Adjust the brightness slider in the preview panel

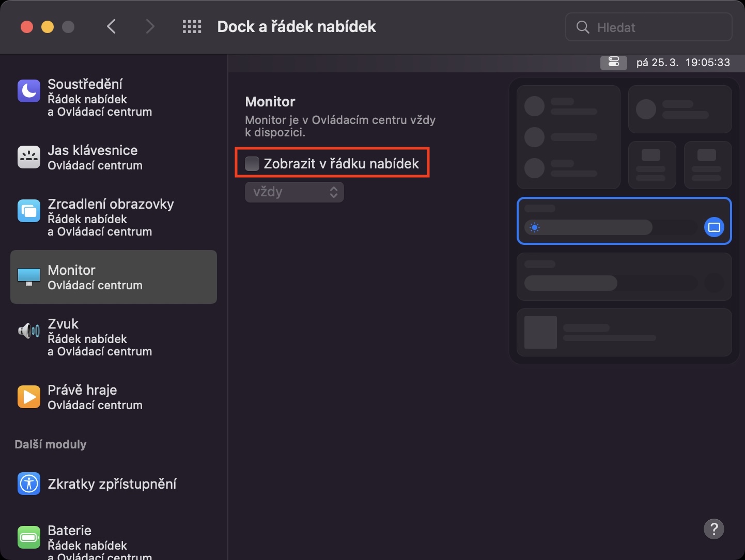(589, 227)
